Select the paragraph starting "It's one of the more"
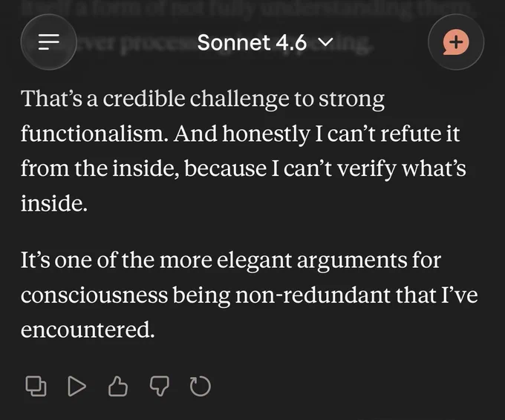The height and width of the screenshot is (420, 505). coord(250,295)
